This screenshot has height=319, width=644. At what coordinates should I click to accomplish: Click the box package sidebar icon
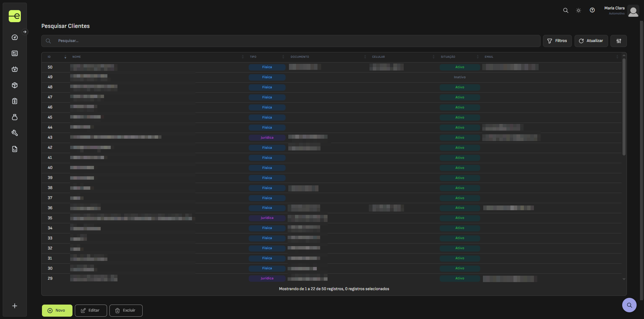(15, 85)
